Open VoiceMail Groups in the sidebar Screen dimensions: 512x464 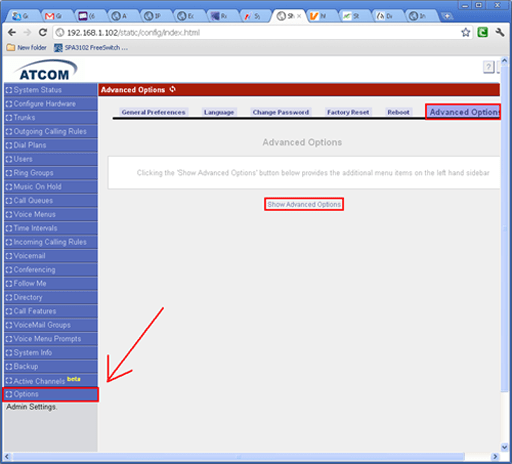coord(51,325)
